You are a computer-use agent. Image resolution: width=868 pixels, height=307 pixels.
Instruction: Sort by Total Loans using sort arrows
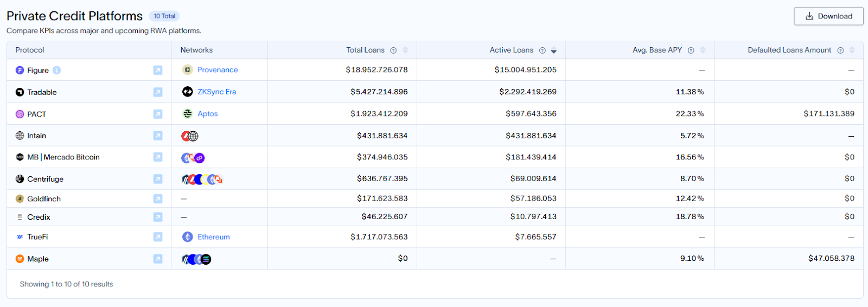[x=405, y=50]
